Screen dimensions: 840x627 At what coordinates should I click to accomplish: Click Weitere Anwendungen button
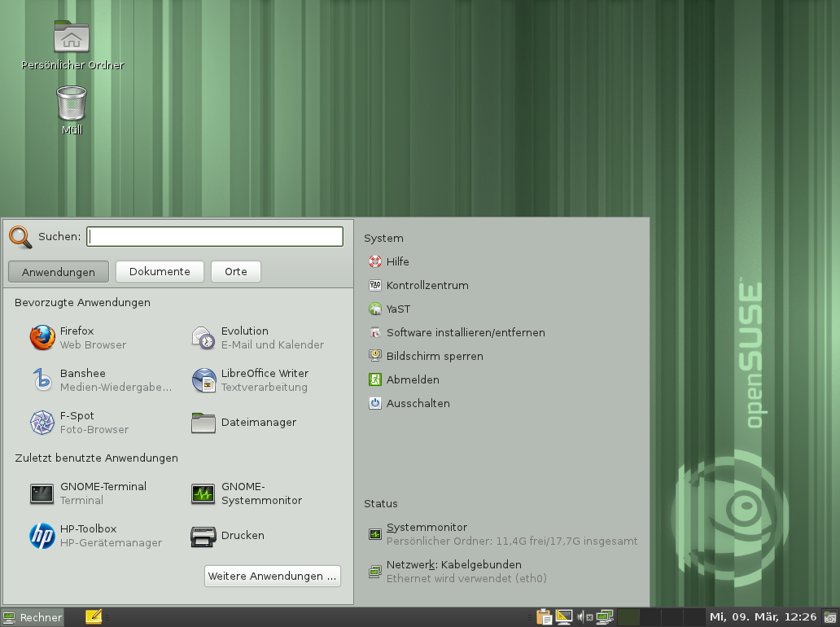coord(272,576)
